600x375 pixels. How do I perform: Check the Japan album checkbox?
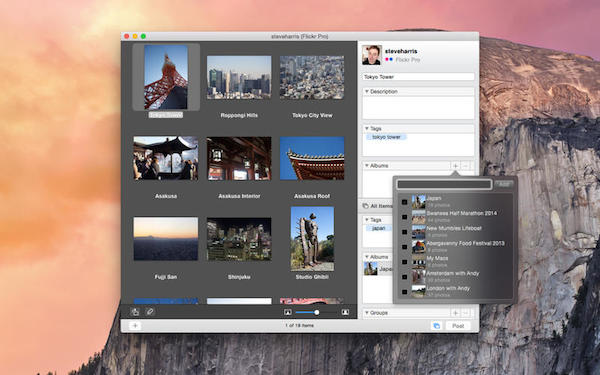pyautogui.click(x=404, y=202)
